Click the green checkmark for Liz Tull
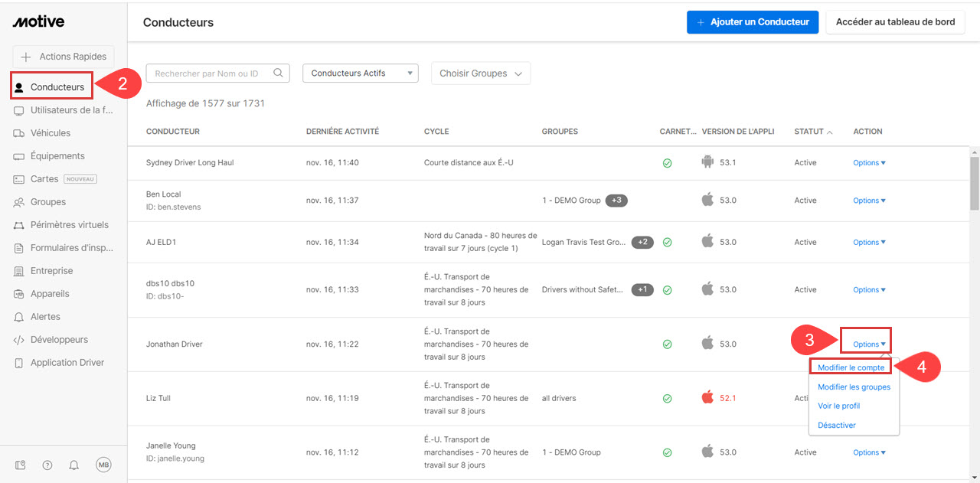 667,399
